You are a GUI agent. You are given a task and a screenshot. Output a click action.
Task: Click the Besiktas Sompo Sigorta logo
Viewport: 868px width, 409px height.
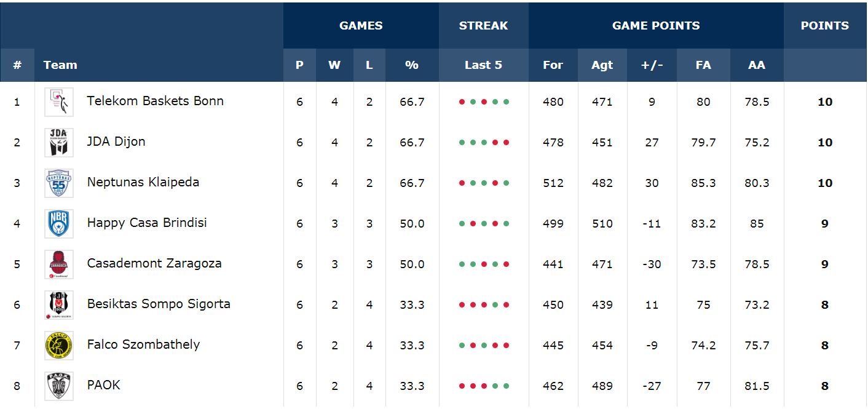coord(59,305)
